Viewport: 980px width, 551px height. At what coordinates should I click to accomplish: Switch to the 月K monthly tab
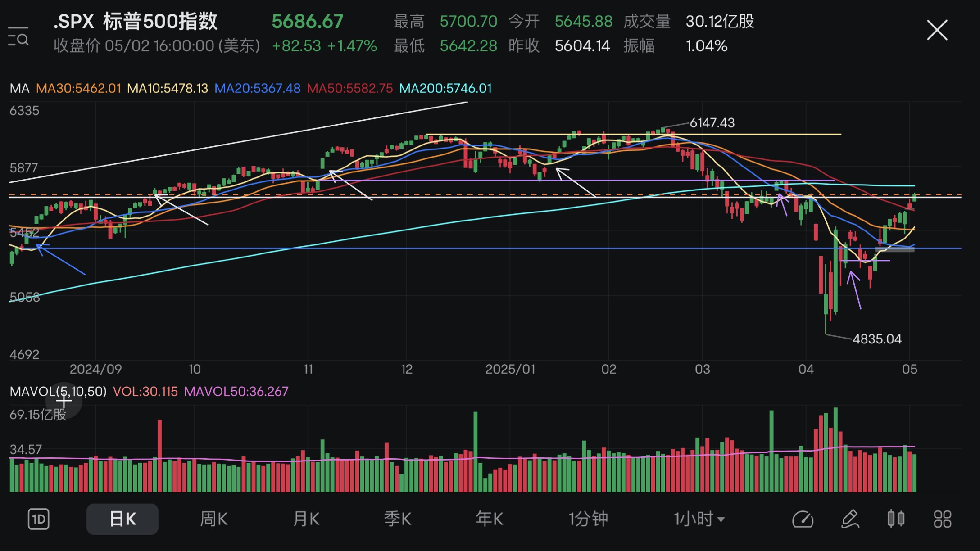coord(306,519)
